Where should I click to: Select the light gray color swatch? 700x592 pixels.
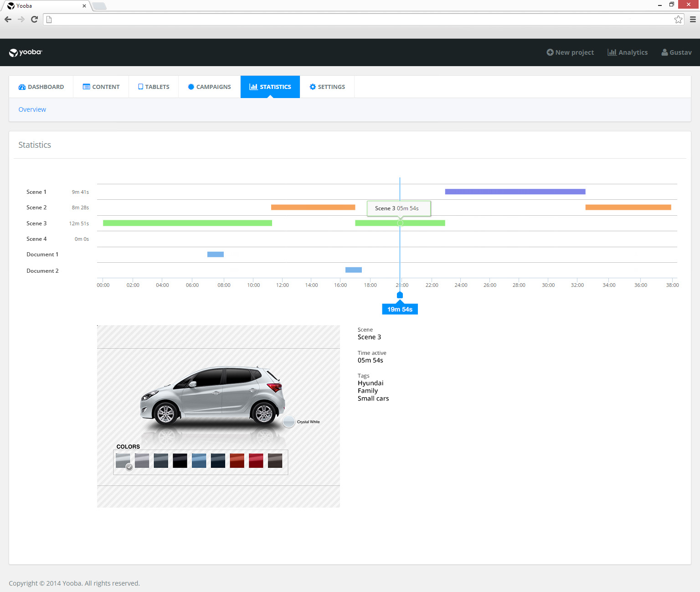click(x=142, y=461)
